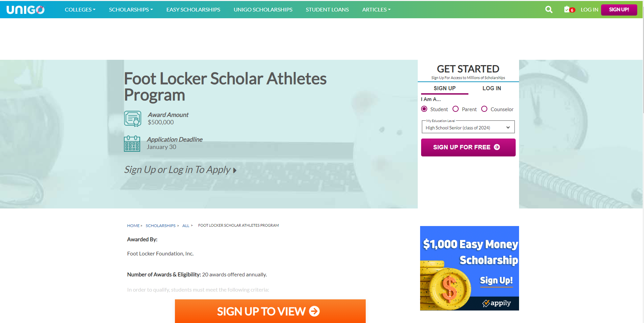Select the Student radio button
This screenshot has height=323, width=644.
pos(424,109)
